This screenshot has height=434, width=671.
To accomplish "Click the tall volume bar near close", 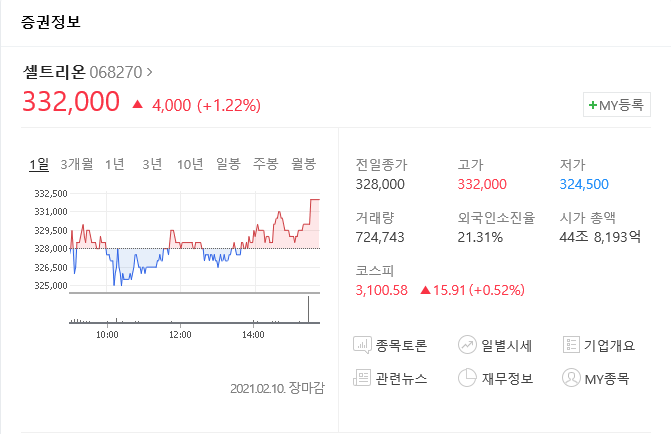I will pos(308,309).
